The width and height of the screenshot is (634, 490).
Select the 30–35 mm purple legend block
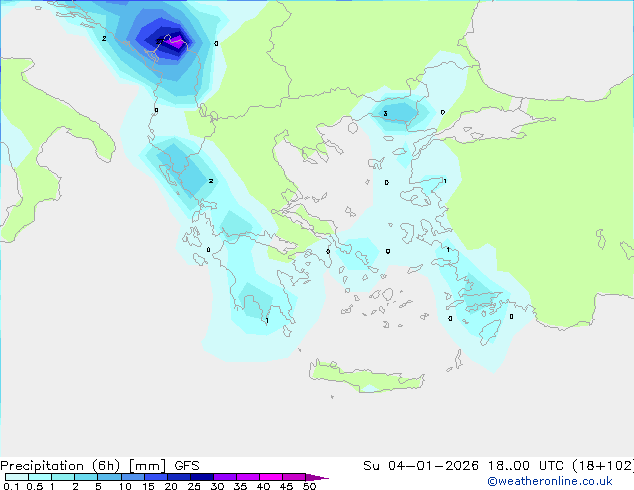[x=225, y=477]
